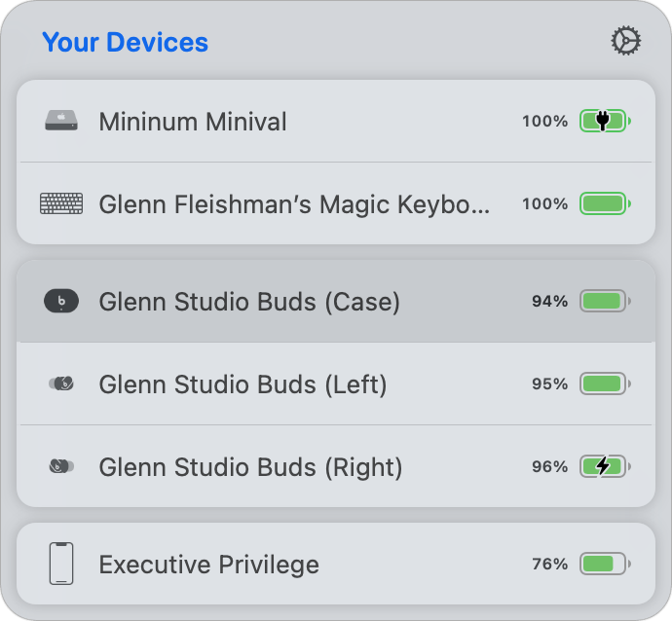This screenshot has height=621, width=672.
Task: Click the iPhone icon for Executive Privilege
Action: click(61, 564)
